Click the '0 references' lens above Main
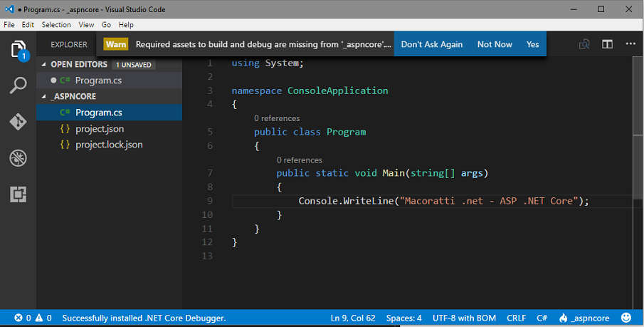 coord(300,160)
